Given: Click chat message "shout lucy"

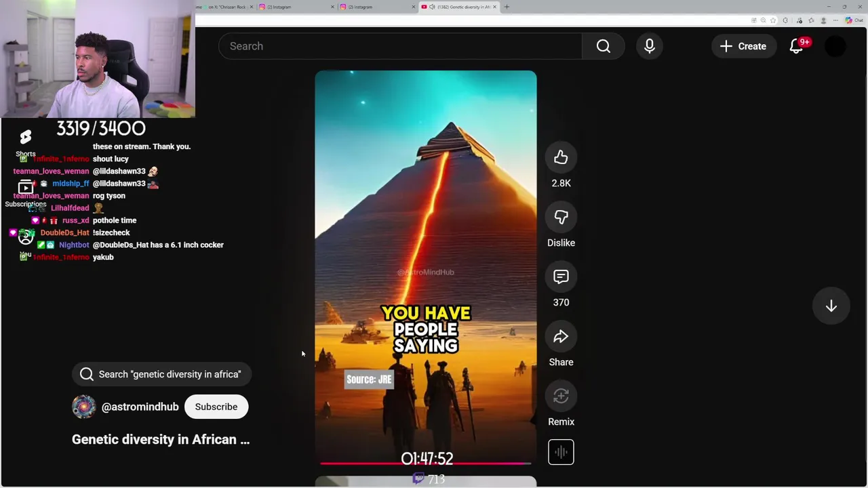Looking at the screenshot, I should click(111, 159).
